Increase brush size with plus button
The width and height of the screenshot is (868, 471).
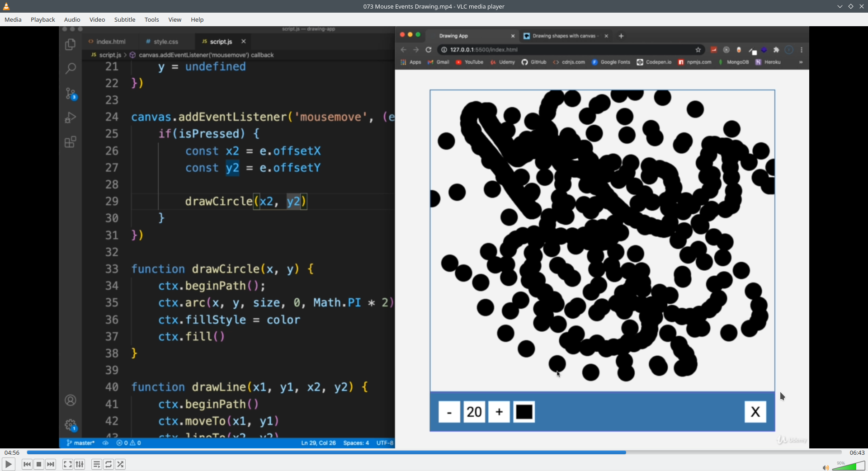click(x=499, y=412)
